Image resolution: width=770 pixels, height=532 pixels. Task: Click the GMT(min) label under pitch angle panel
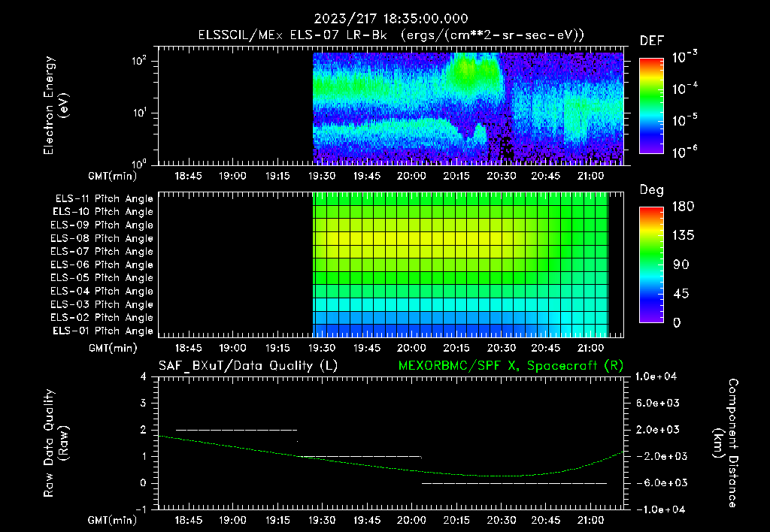(x=113, y=349)
